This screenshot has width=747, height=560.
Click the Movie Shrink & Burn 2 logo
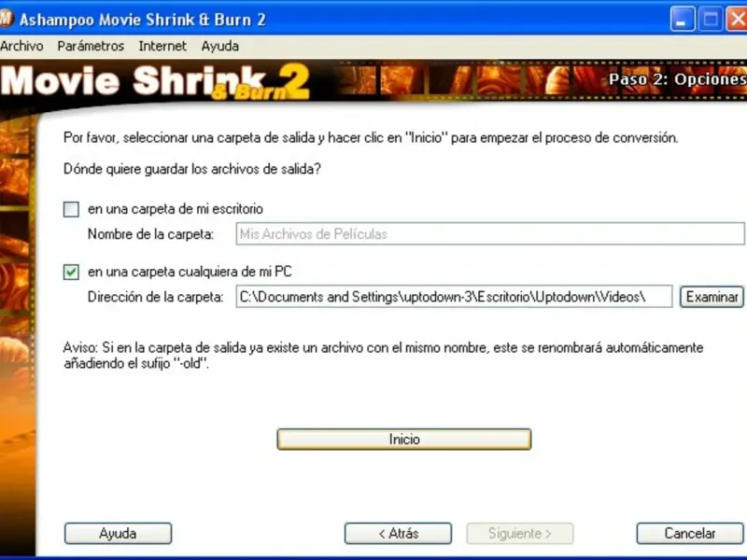[x=155, y=82]
